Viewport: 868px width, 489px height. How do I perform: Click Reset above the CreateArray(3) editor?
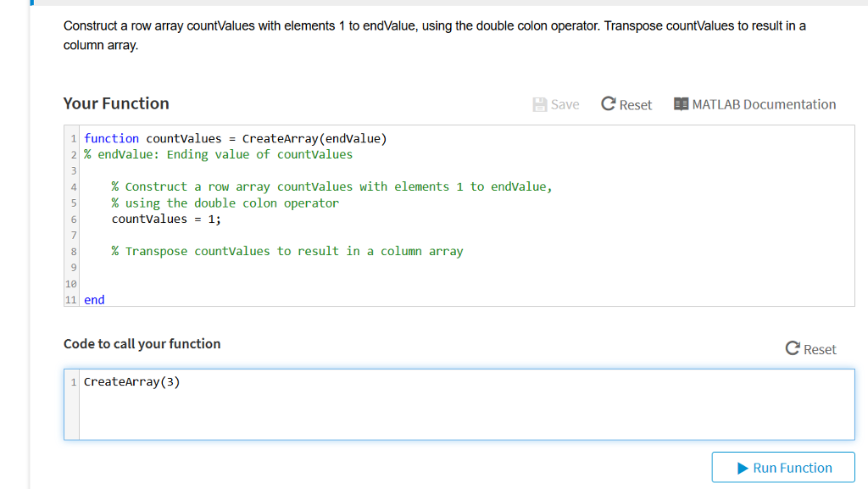(x=810, y=348)
